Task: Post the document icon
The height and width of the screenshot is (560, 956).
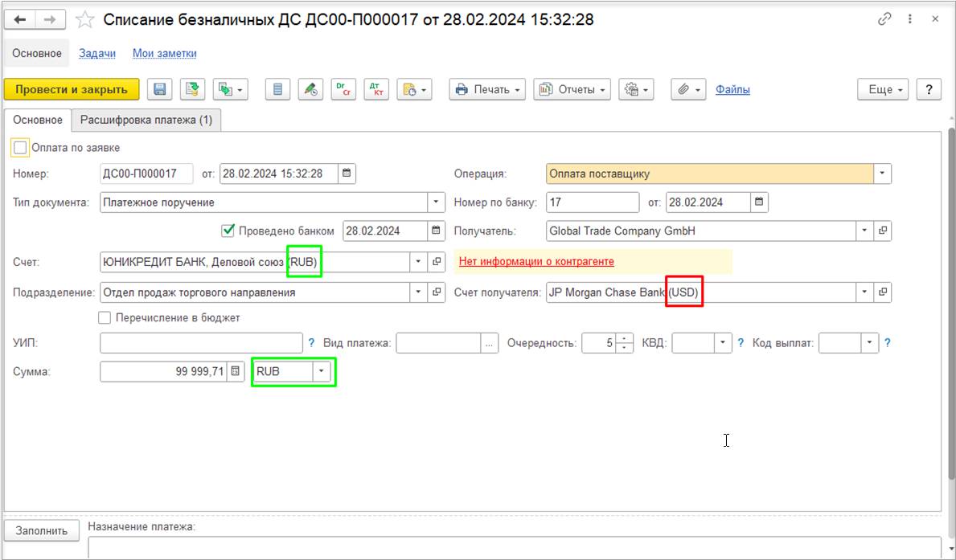Action: (x=193, y=89)
